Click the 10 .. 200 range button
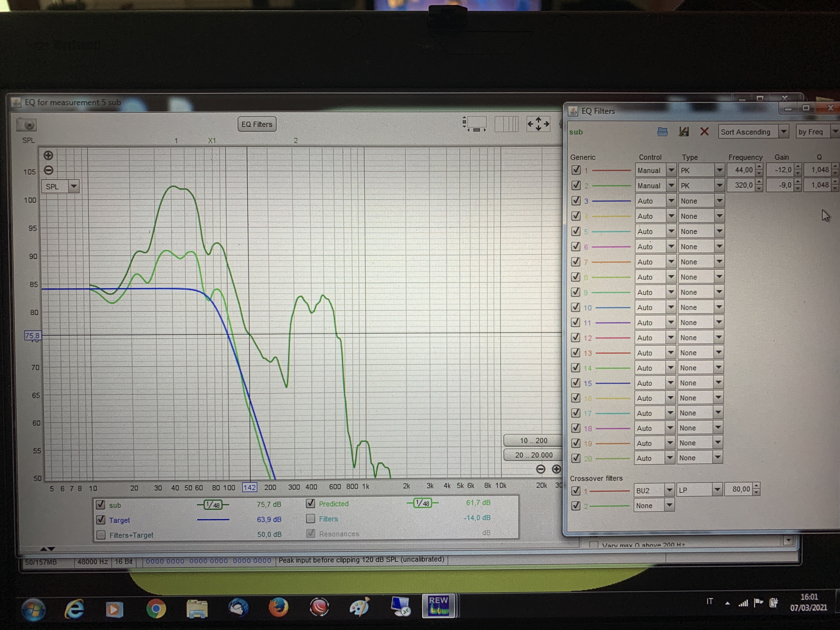840x630 pixels. 533,440
